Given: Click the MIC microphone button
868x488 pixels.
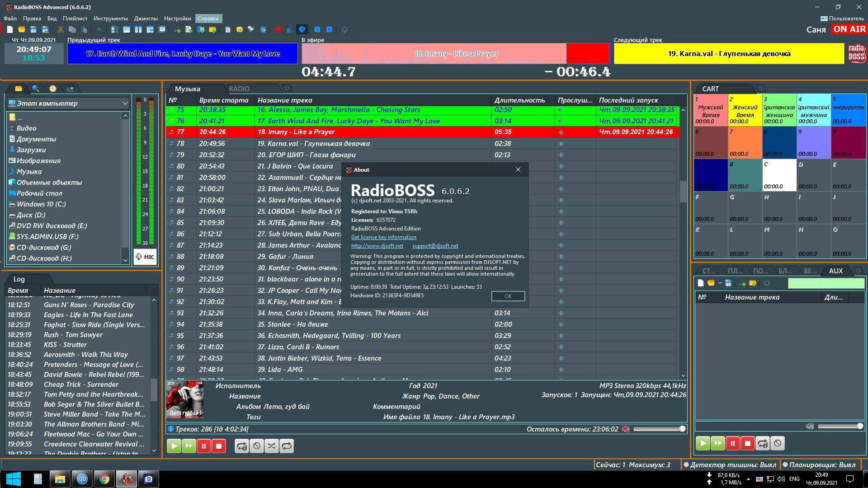Looking at the screenshot, I should (145, 257).
